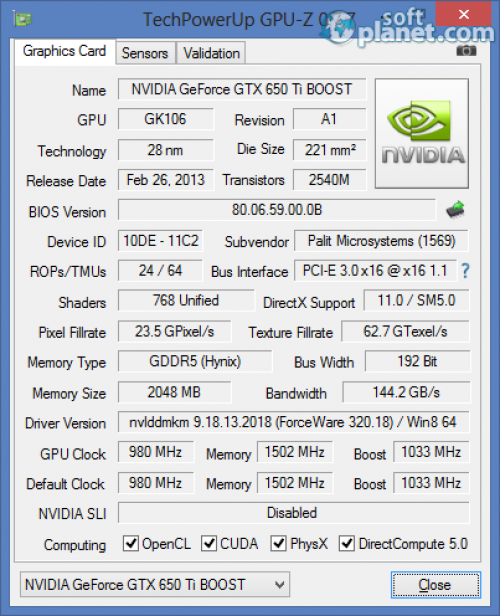The width and height of the screenshot is (500, 616).
Task: Click the Technology field 28 nm
Action: pos(166,150)
